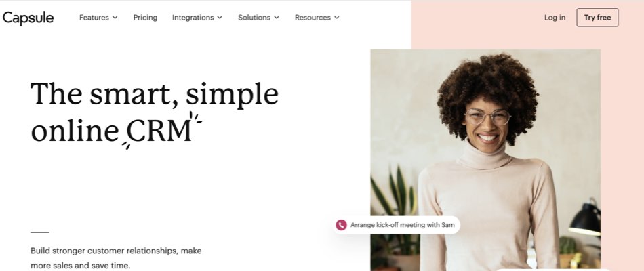Open the Resources menu
Screen dimensions: 644x271
(x=317, y=18)
